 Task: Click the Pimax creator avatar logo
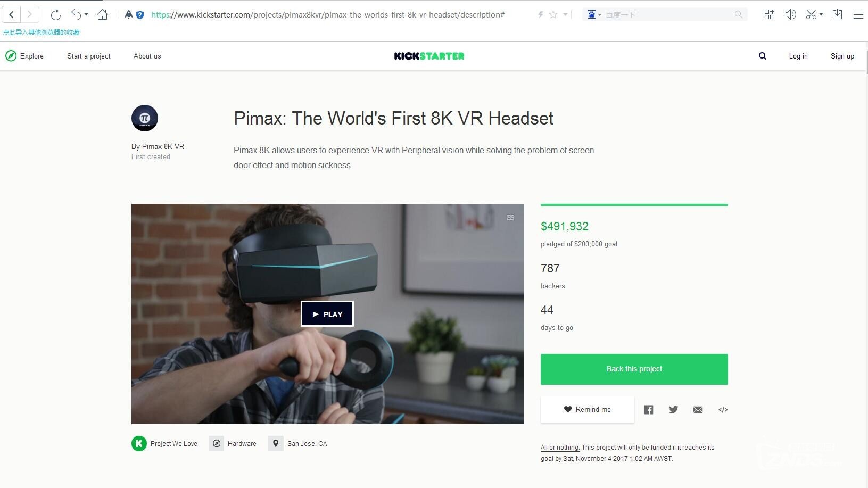pos(145,118)
